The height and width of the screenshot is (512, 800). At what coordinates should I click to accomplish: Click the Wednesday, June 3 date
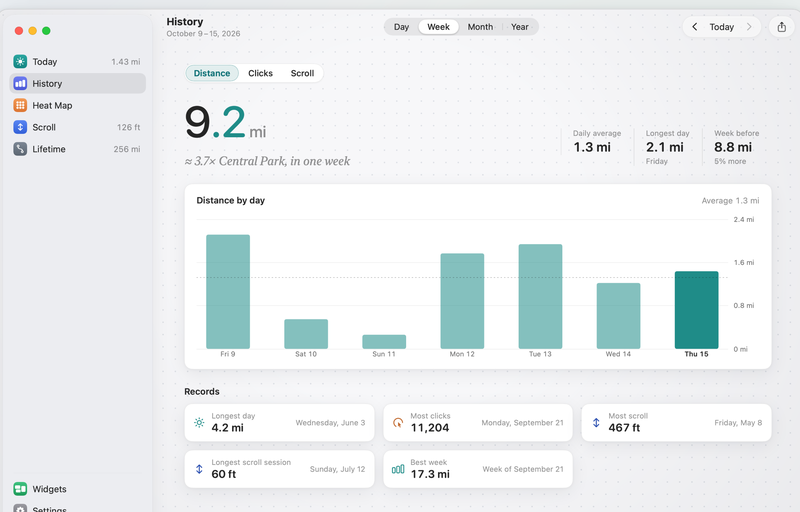pyautogui.click(x=330, y=423)
